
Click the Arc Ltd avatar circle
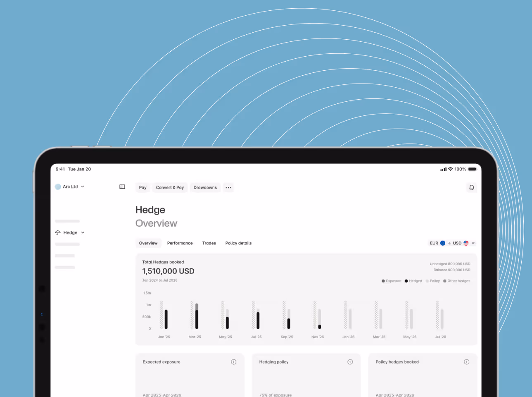58,187
